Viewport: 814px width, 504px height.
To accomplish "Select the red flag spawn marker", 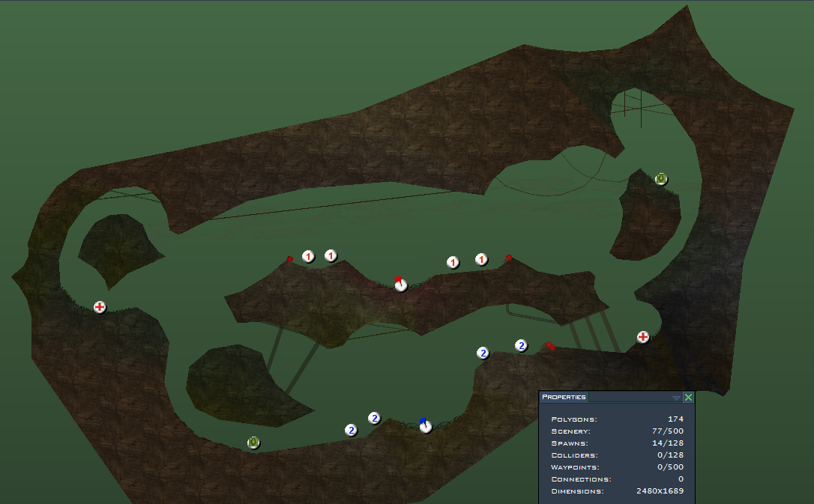I will pyautogui.click(x=400, y=285).
